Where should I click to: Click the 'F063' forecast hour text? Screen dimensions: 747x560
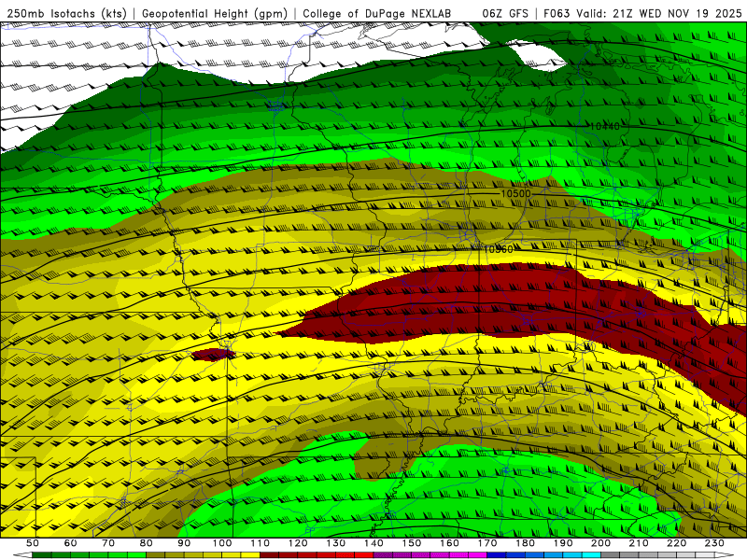[x=557, y=13]
